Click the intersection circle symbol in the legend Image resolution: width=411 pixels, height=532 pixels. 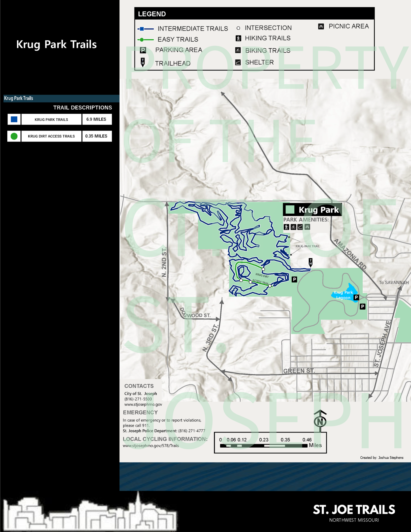[x=238, y=28]
